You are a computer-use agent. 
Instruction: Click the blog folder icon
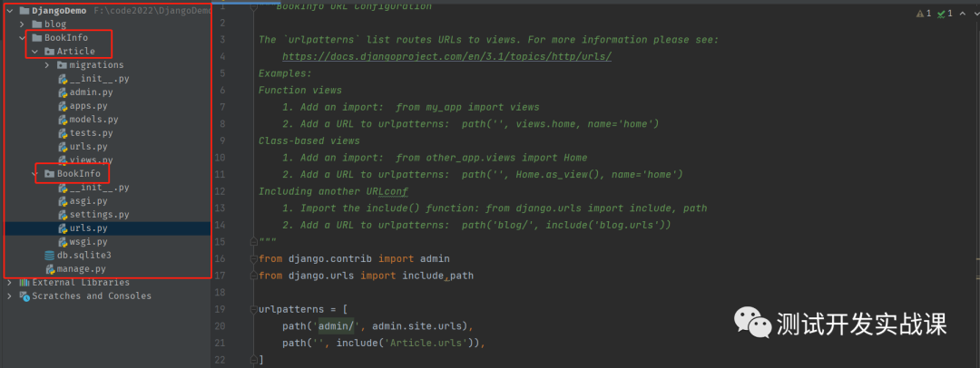36,24
